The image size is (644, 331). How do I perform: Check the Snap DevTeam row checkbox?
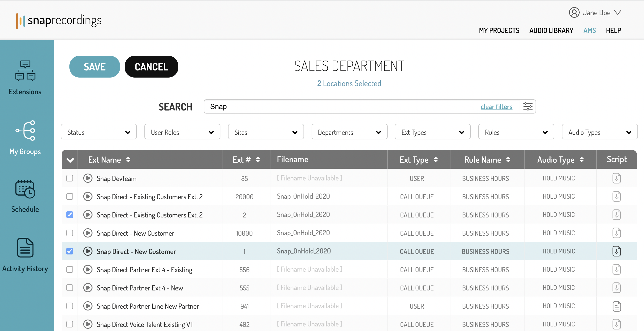pos(70,178)
